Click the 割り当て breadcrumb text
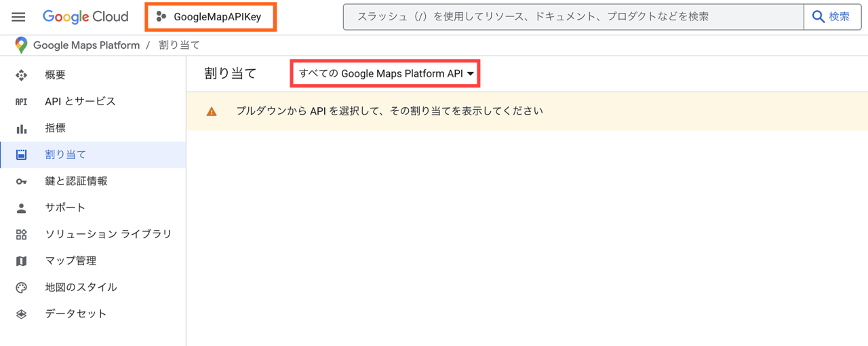 [x=179, y=45]
